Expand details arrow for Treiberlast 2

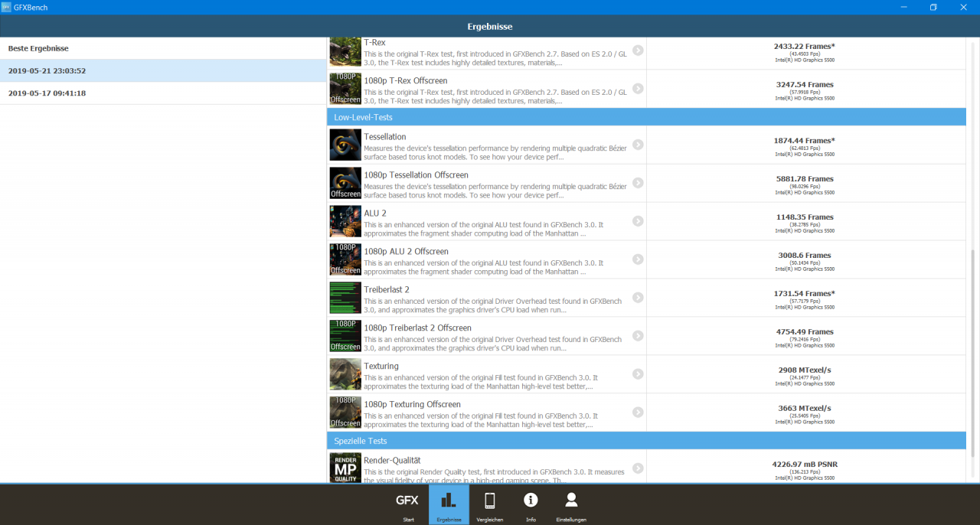pyautogui.click(x=638, y=298)
